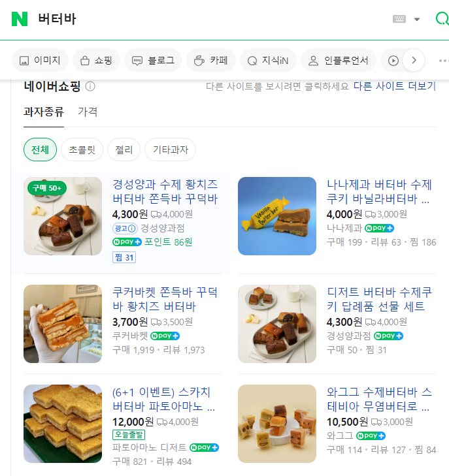This screenshot has height=476, width=449.
Task: Open the 와그그 수제버터바 product thumbnail
Action: pyautogui.click(x=277, y=424)
